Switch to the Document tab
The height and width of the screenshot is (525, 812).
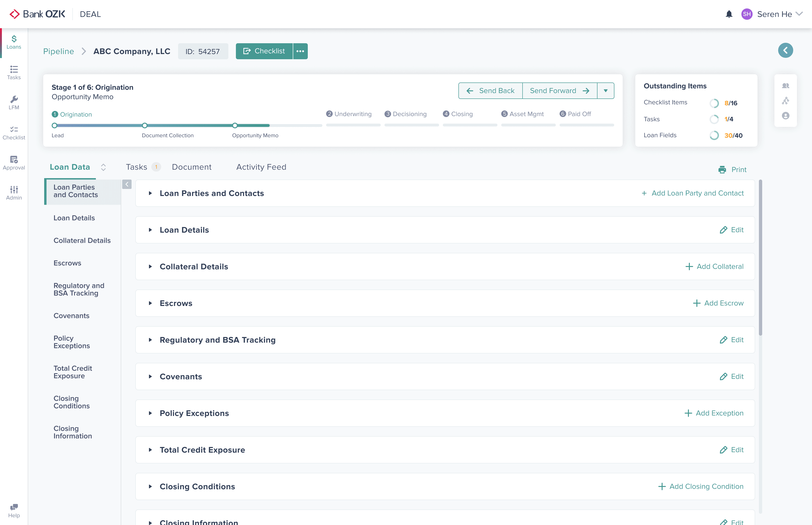pos(191,167)
